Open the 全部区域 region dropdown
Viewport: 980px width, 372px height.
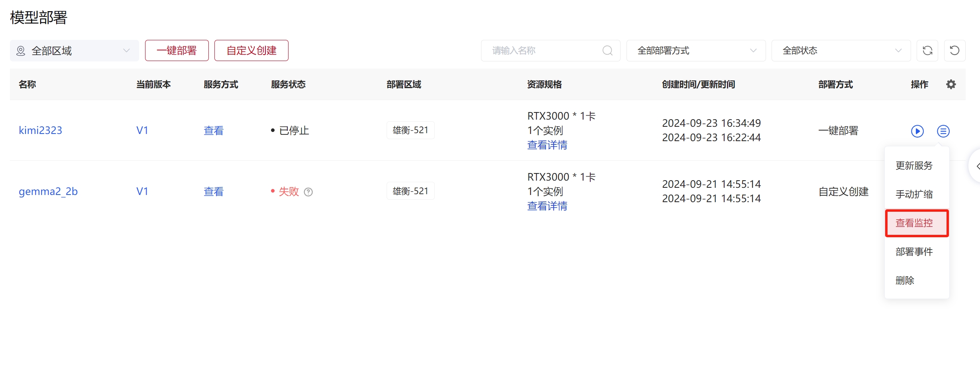point(74,51)
